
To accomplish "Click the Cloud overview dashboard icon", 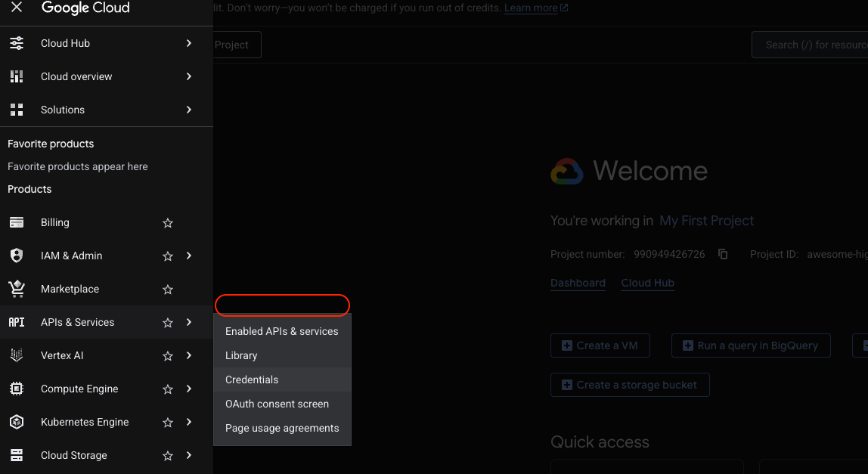I will click(x=17, y=76).
